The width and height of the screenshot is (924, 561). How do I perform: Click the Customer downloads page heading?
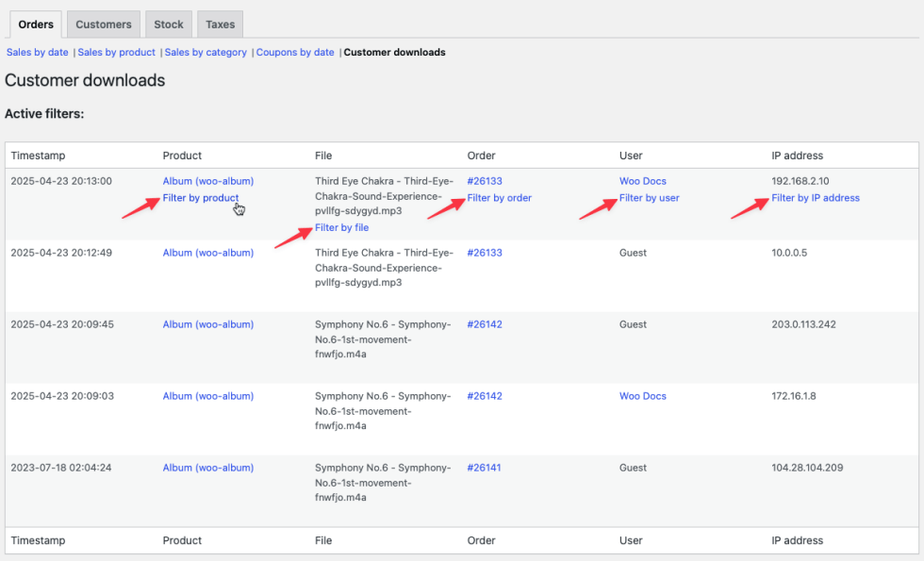(85, 80)
